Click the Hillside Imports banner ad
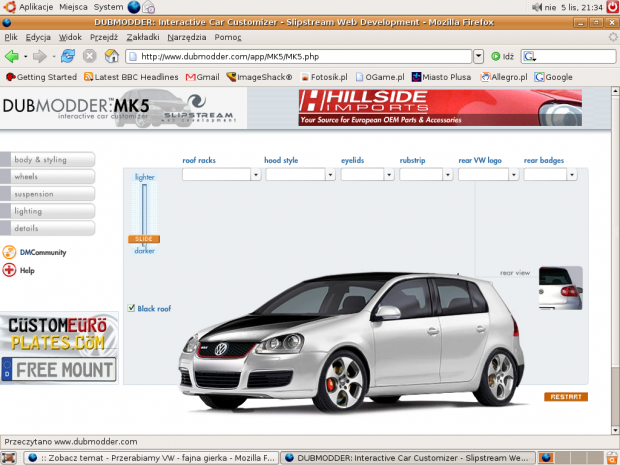This screenshot has height=465, width=620. [440, 108]
